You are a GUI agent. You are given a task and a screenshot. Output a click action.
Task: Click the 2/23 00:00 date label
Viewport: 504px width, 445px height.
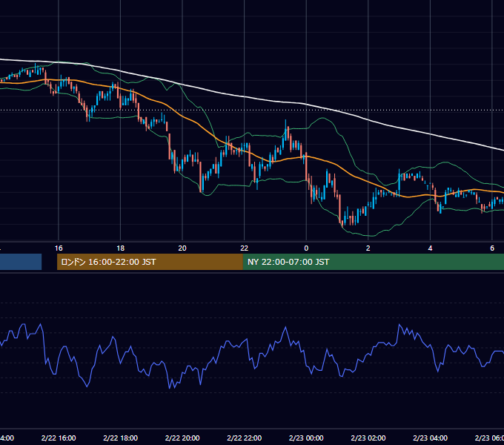pos(306,438)
